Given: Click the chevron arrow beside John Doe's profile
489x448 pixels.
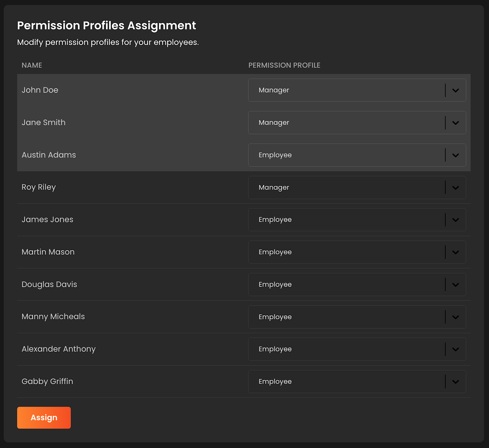Looking at the screenshot, I should [x=455, y=90].
